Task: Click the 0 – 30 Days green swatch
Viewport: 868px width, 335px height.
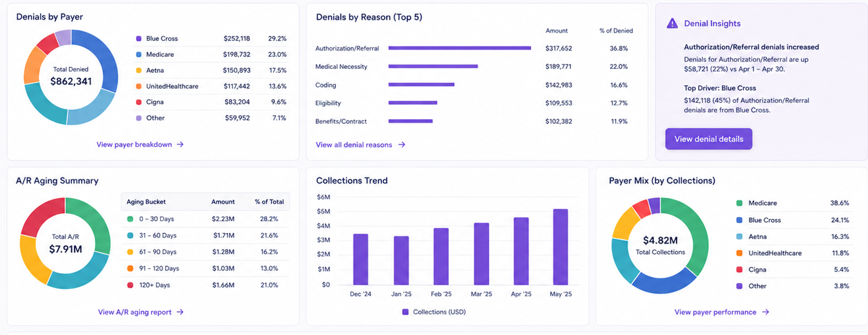Action: pyautogui.click(x=130, y=219)
